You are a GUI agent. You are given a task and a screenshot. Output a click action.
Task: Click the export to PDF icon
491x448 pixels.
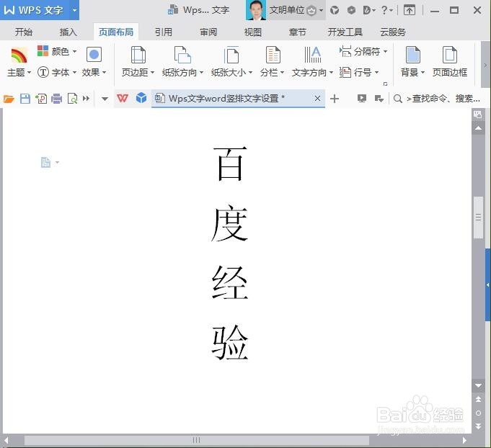41,99
